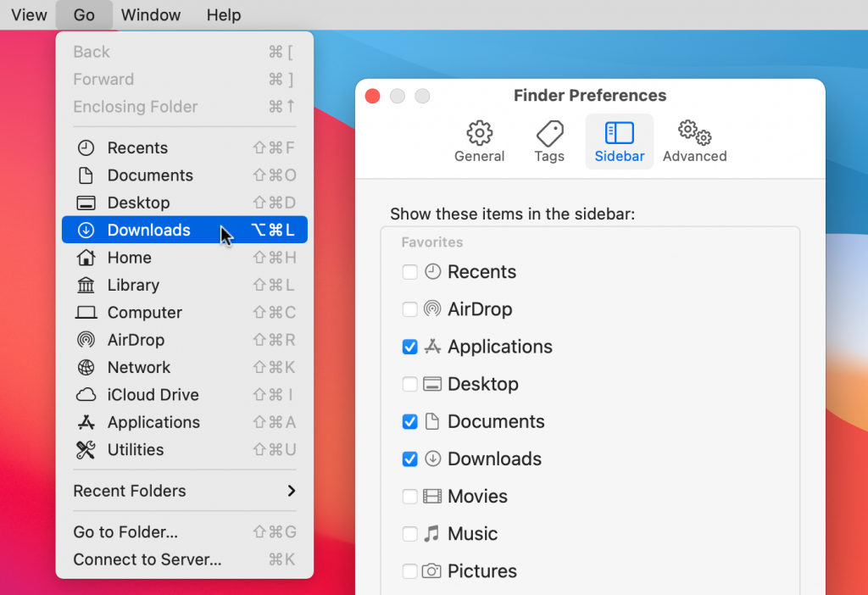
Task: Select the Network globe icon
Action: coord(86,367)
